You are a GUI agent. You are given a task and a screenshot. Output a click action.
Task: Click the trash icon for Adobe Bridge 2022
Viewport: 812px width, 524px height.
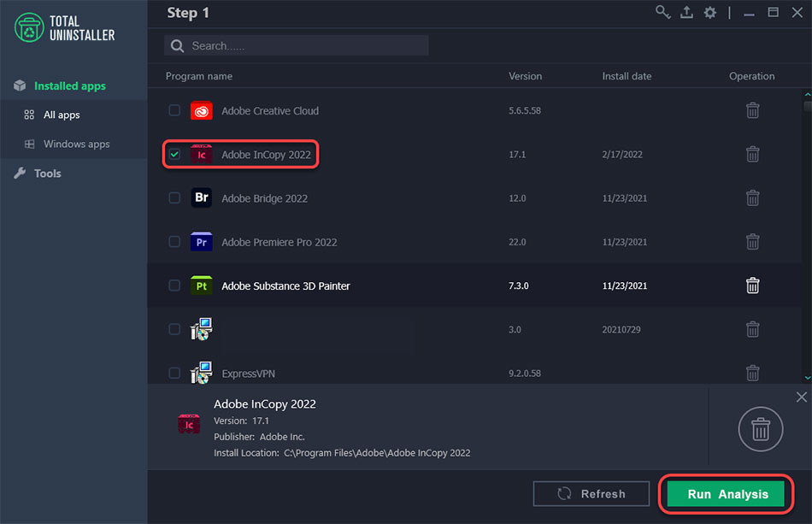tap(752, 197)
